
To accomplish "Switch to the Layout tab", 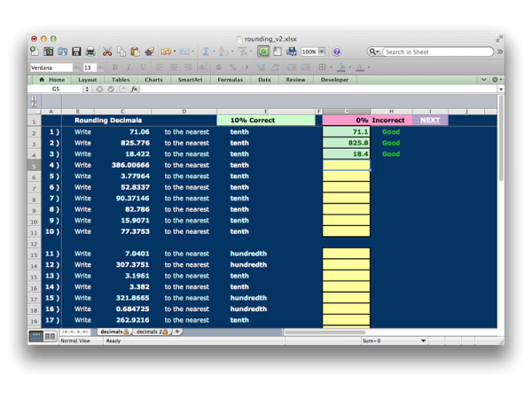I will coord(87,80).
